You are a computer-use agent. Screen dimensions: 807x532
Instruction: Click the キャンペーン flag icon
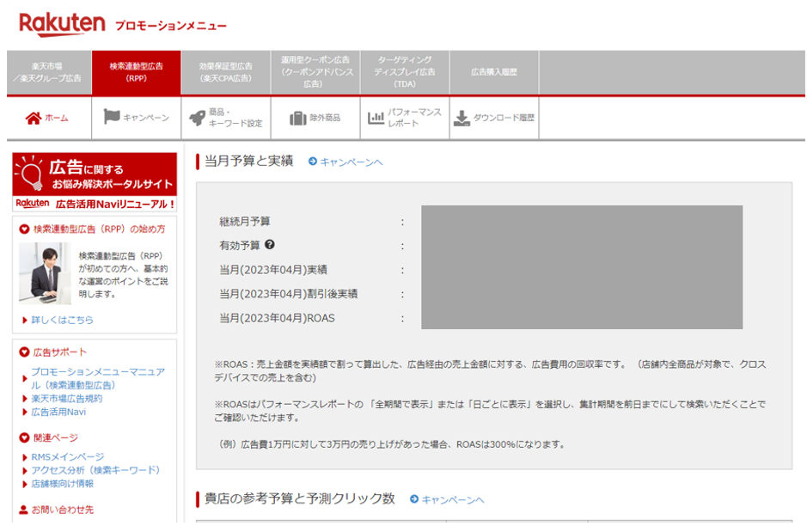pos(112,117)
